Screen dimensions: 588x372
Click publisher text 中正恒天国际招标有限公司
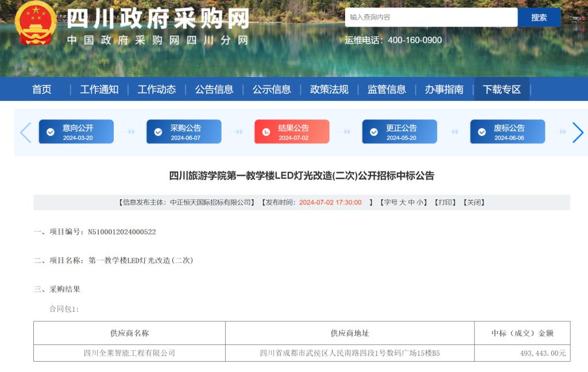click(x=210, y=203)
